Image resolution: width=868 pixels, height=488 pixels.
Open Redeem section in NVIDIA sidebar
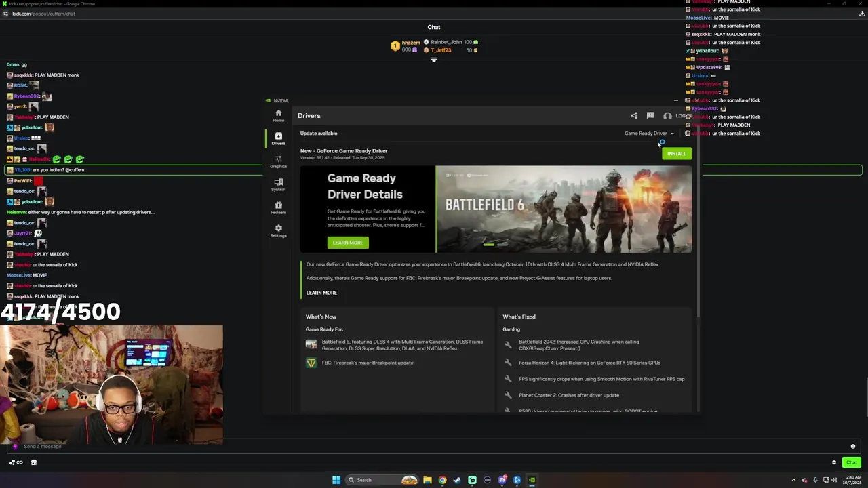point(278,207)
